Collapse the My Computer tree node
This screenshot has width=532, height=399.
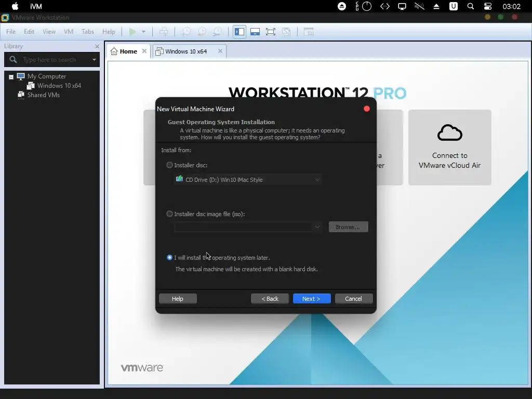point(11,77)
